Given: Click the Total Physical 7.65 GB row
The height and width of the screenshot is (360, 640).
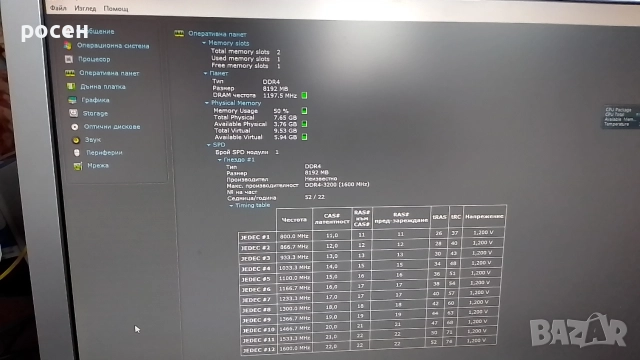Looking at the screenshot, I should 255,118.
